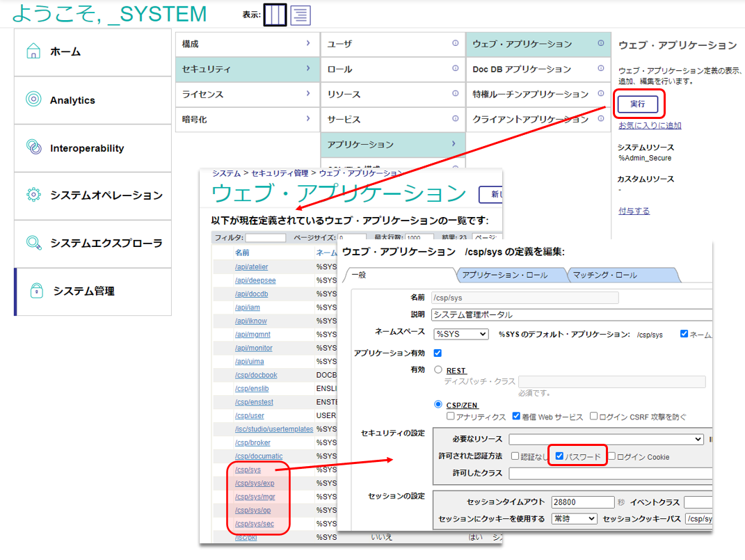This screenshot has height=560, width=745.
Task: Enable the 認証なし checkbox
Action: (x=515, y=456)
